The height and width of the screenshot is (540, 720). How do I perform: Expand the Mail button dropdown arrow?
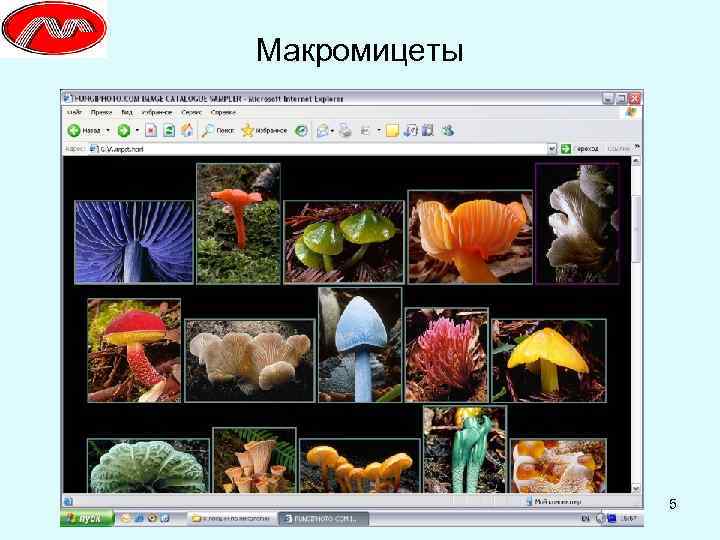(332, 131)
